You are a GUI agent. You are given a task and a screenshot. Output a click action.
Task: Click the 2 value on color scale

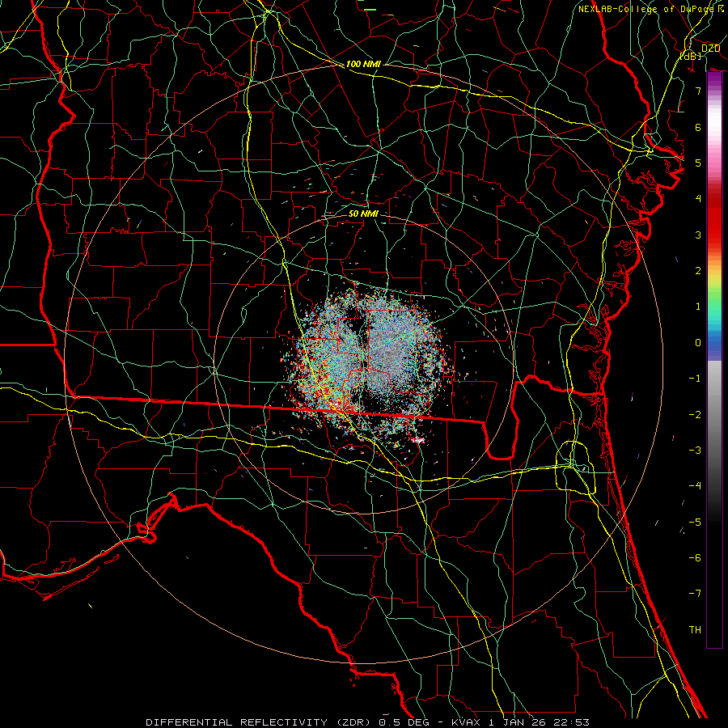(698, 271)
